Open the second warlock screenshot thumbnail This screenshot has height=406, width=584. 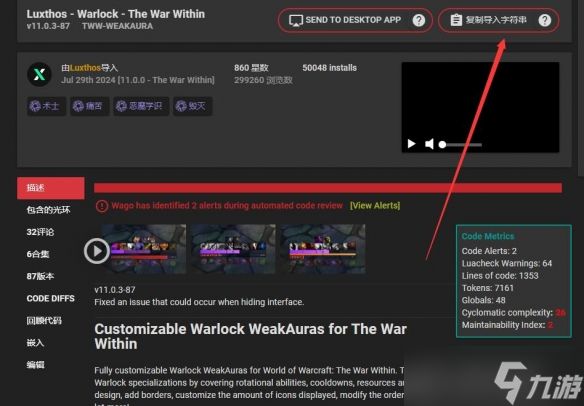tap(233, 249)
